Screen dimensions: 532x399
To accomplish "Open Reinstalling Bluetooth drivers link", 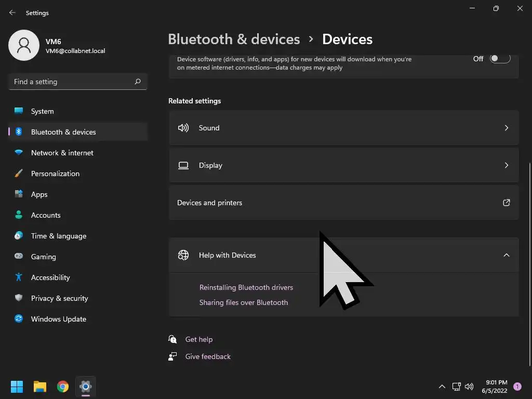I will 246,287.
